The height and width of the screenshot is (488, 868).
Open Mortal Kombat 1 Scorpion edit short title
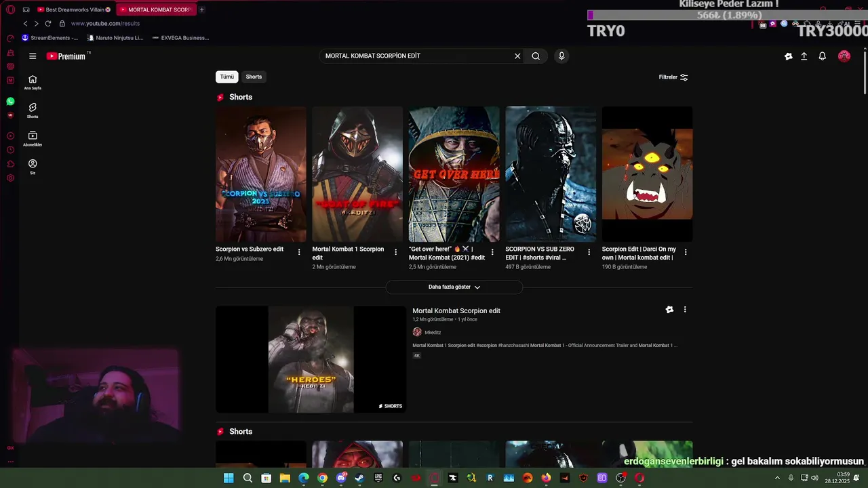349,253
